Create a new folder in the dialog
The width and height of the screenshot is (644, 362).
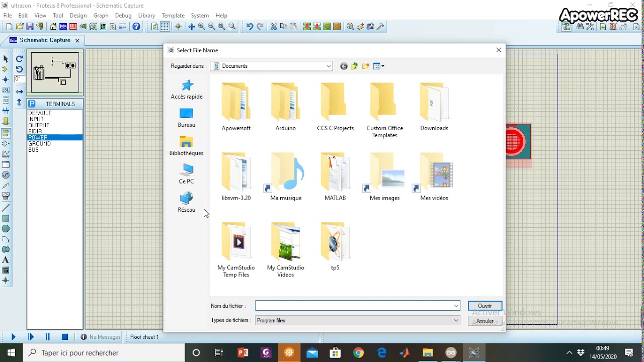pyautogui.click(x=366, y=66)
